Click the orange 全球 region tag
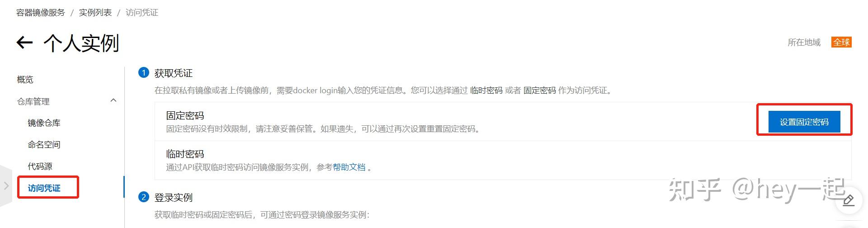 coord(841,42)
